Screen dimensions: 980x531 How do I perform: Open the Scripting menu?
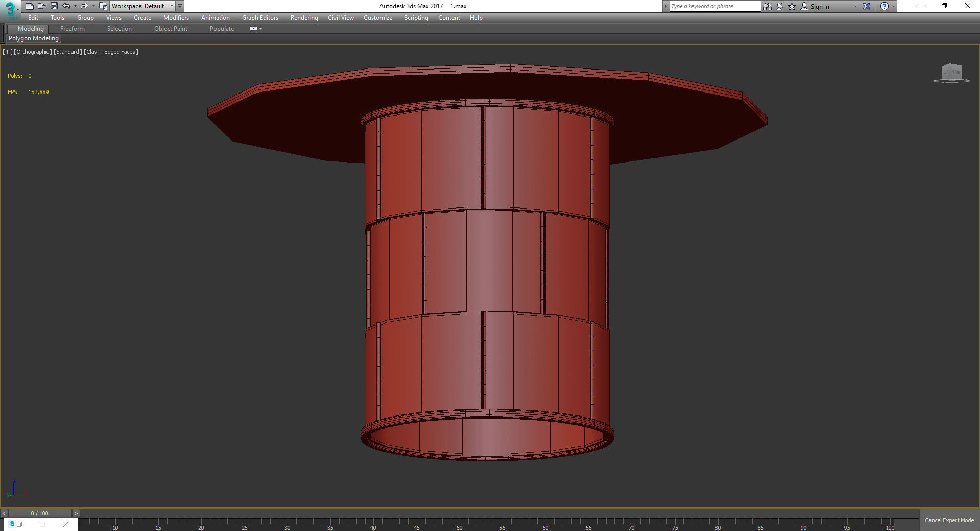(x=416, y=18)
